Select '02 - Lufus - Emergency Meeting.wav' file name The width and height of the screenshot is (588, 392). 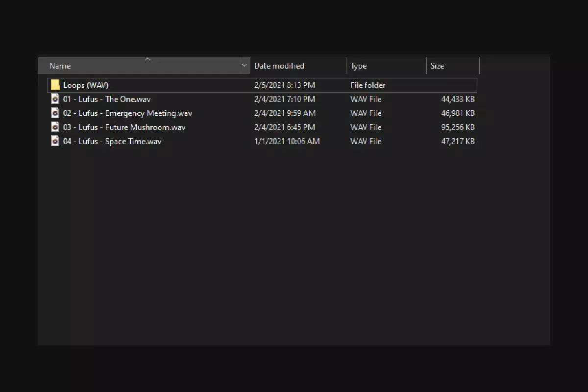(x=127, y=113)
